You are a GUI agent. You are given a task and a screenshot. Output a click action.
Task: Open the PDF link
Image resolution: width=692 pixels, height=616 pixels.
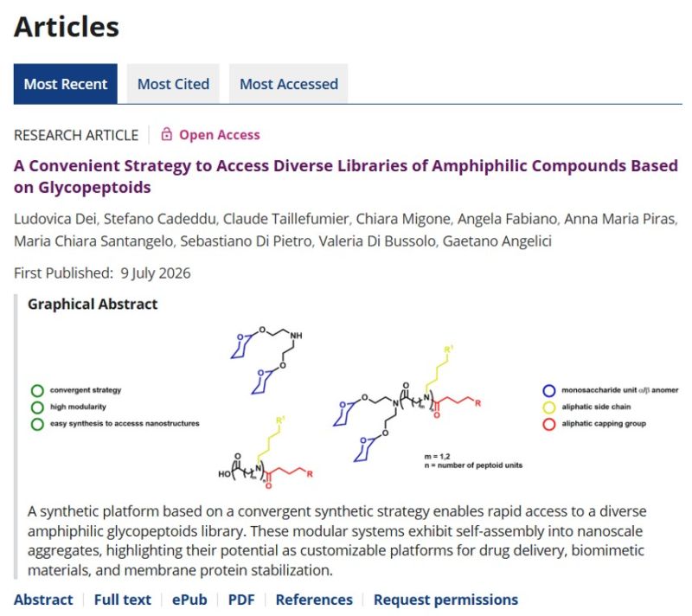241,600
